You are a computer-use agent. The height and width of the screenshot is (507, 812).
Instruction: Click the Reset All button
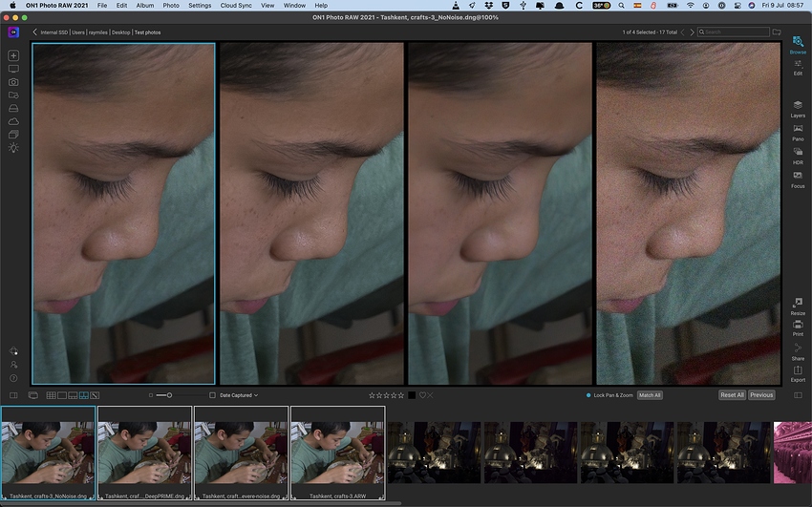coord(731,395)
